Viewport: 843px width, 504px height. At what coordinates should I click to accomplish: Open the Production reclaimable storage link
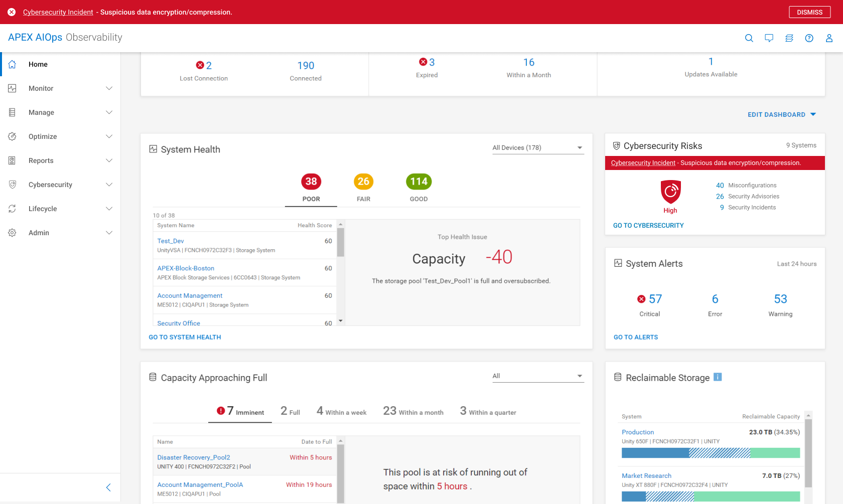(x=638, y=432)
